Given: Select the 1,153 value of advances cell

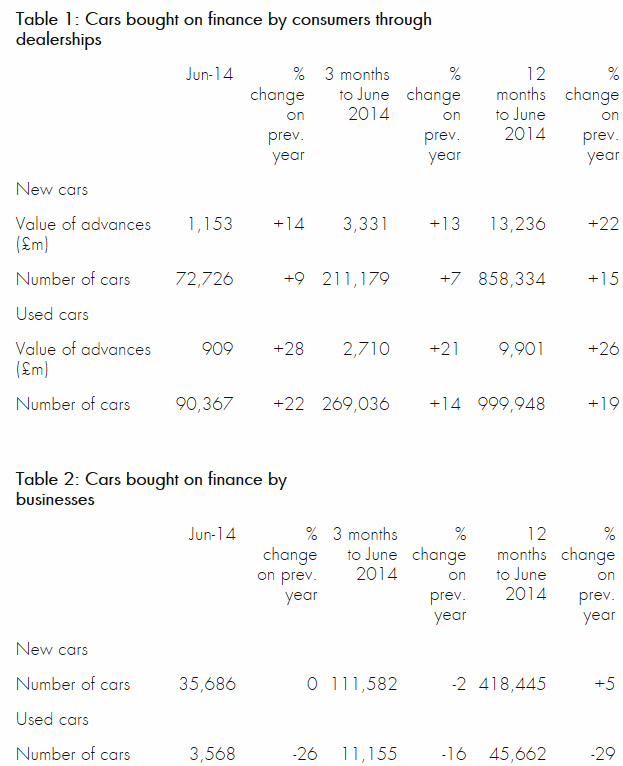Looking at the screenshot, I should [209, 224].
